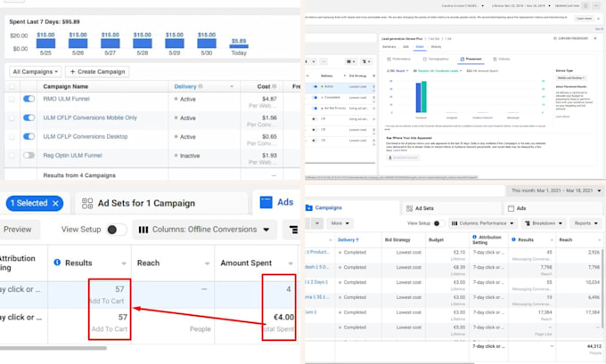Open the Reg Optin ULM Funnel campaign link
The image size is (606, 364).
(73, 156)
